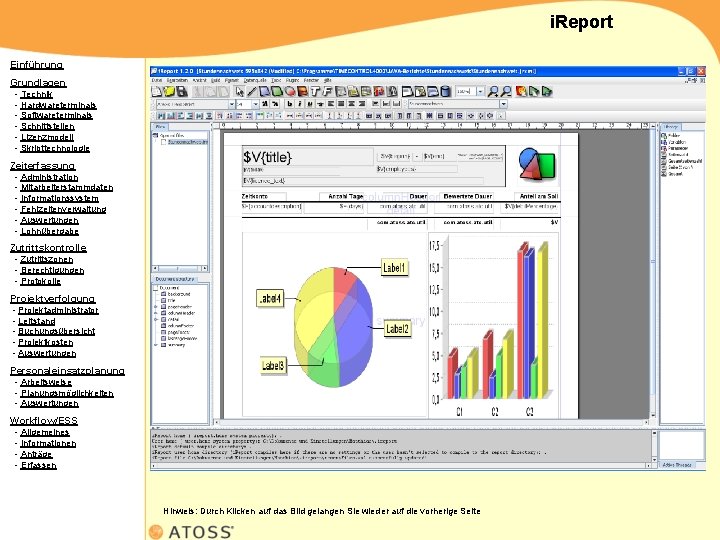The image size is (720, 540).
Task: Switch to the Document structure tab
Action: pyautogui.click(x=174, y=279)
